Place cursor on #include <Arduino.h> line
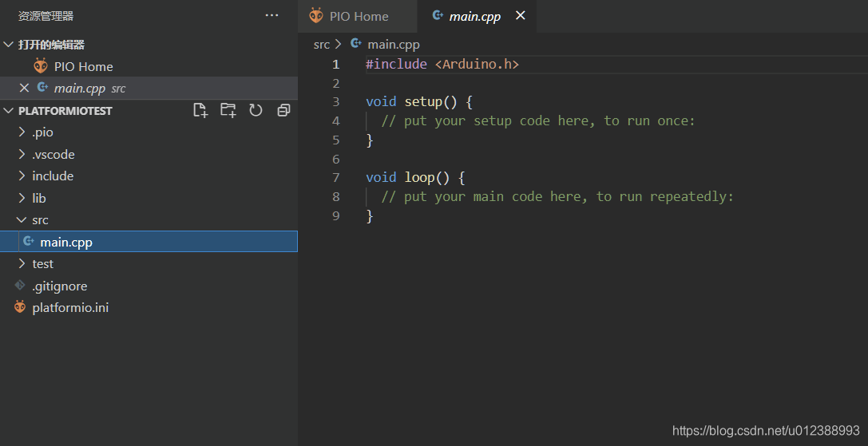Screen dimensions: 868x446 pos(442,64)
